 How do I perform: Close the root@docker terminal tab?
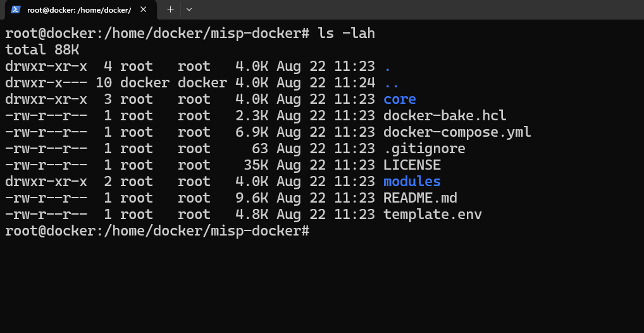(144, 9)
